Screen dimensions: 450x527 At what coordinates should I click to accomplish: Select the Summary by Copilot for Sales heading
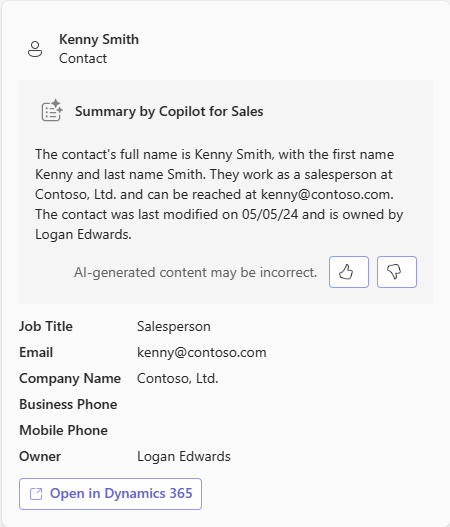point(169,111)
